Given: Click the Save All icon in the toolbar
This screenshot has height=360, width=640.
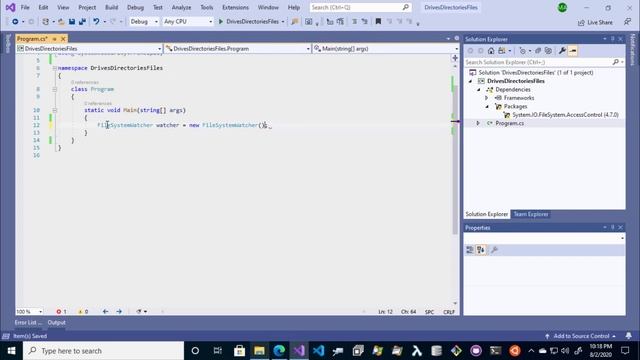Looking at the screenshot, I should (82, 22).
